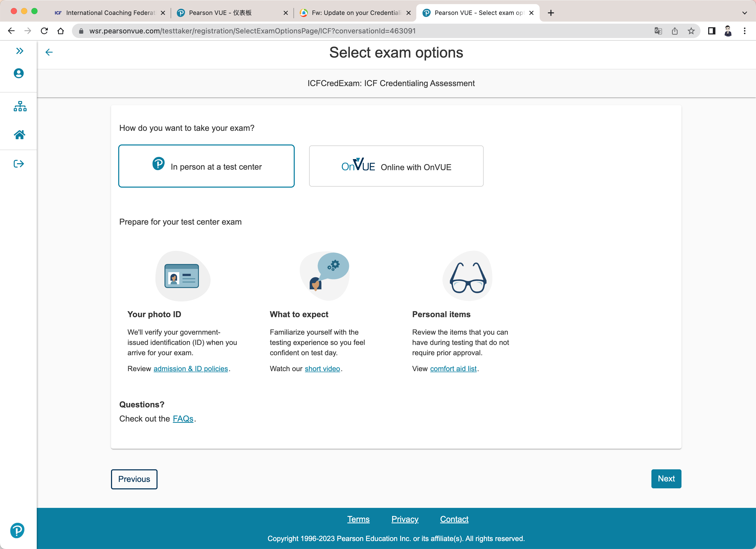Open the user profile icon in sidebar
The height and width of the screenshot is (549, 756).
click(x=19, y=73)
